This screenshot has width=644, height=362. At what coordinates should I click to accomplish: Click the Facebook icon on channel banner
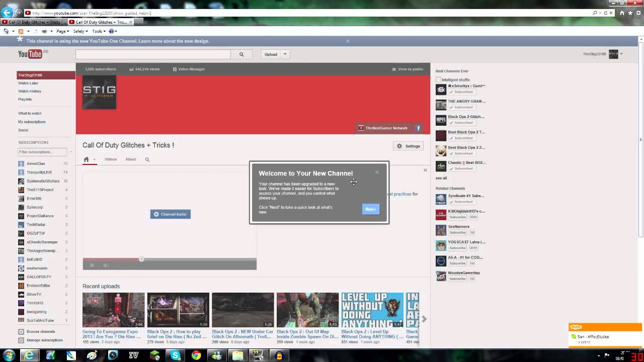click(418, 128)
